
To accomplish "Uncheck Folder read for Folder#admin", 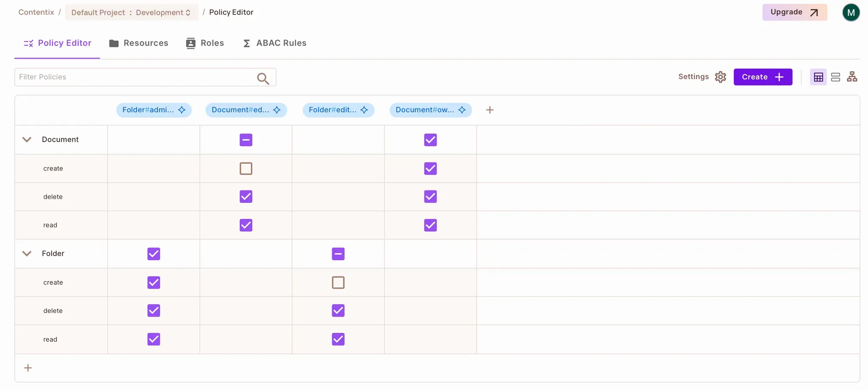I will 153,339.
